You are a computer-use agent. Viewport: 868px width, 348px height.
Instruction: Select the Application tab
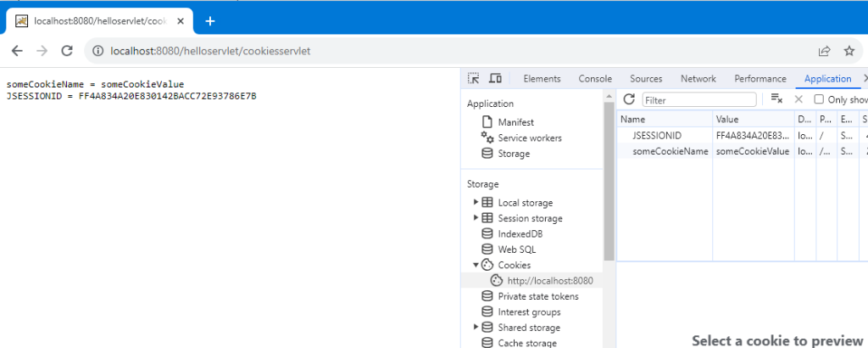[x=827, y=79]
